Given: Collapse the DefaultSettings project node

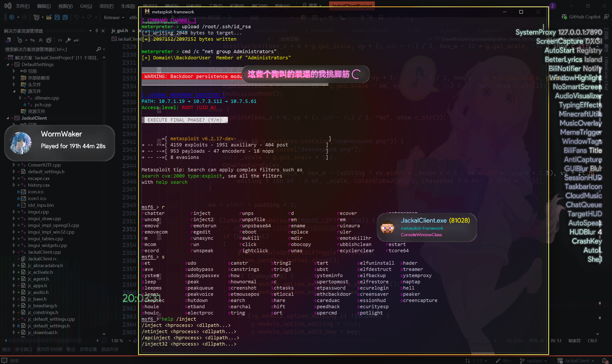Looking at the screenshot, I should tap(8, 65).
